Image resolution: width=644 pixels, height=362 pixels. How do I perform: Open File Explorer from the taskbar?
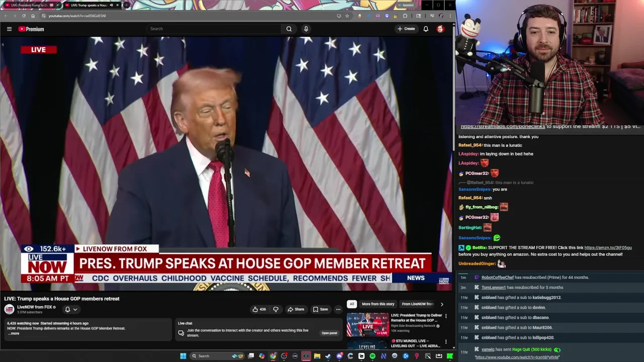[317, 356]
